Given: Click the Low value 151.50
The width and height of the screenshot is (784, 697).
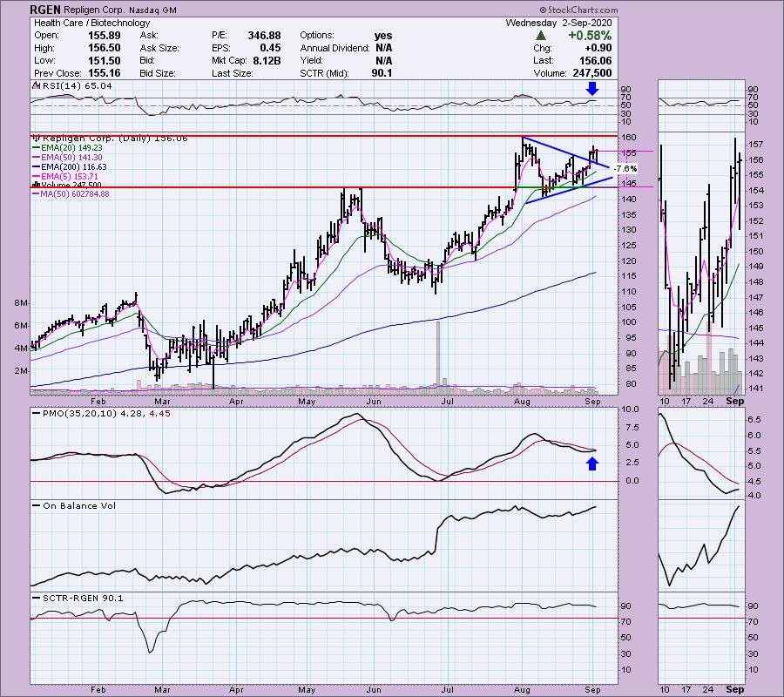Looking at the screenshot, I should tap(104, 60).
